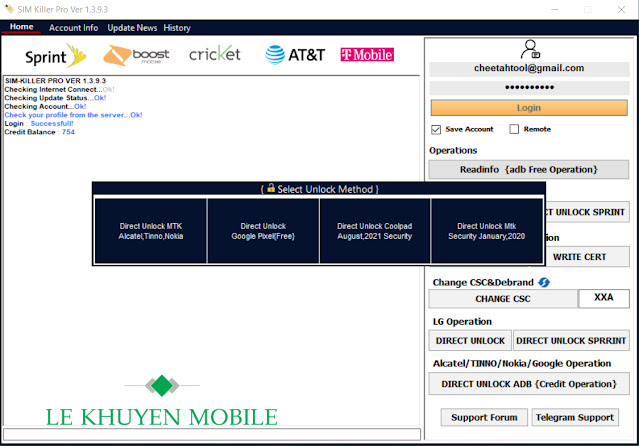Click 'Check your profile from the server' line

73,115
